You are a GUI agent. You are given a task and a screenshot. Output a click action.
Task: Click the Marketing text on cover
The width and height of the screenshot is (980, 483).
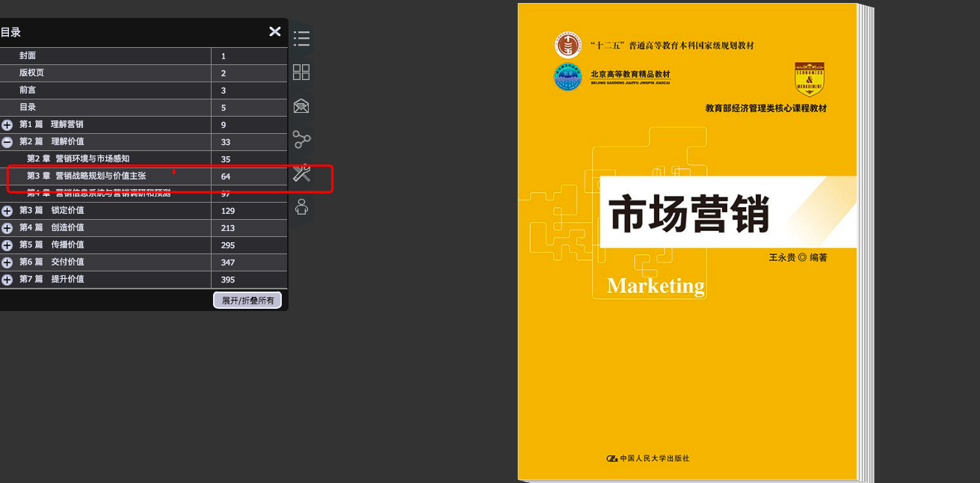[x=656, y=286]
